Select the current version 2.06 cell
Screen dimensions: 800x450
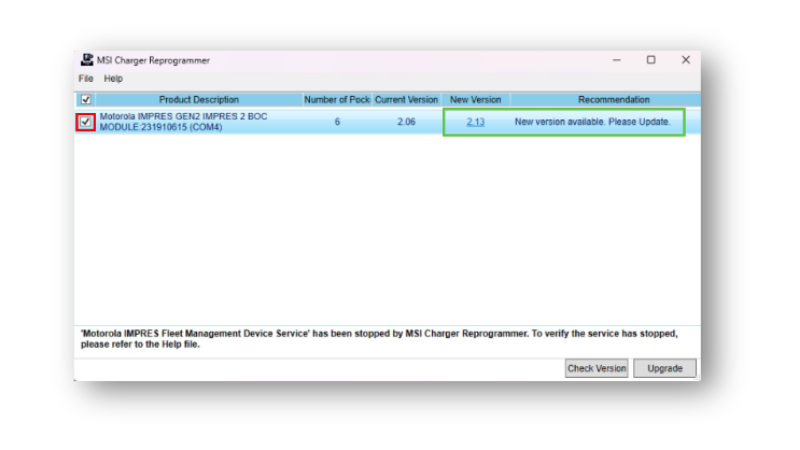coord(406,122)
